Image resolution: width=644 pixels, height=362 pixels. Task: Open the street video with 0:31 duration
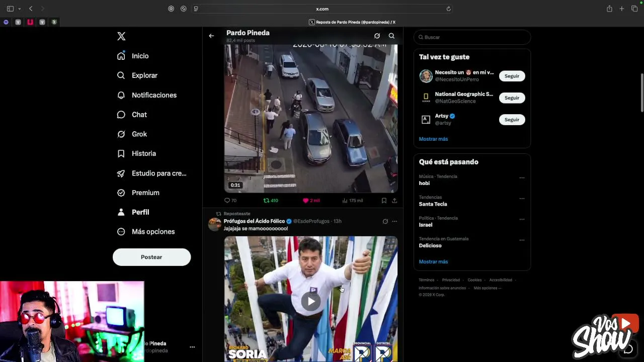[x=311, y=119]
